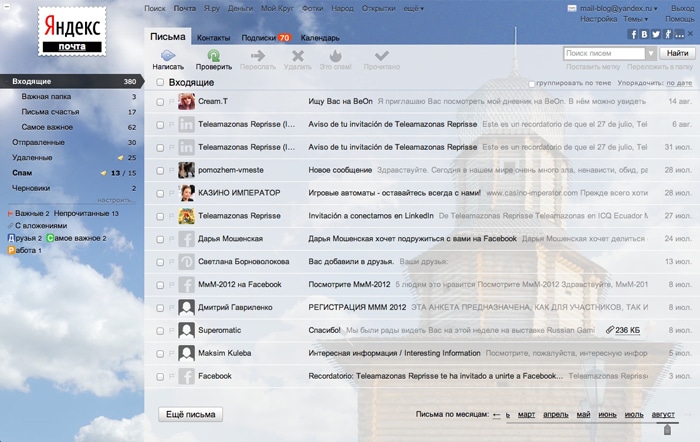Open the Календарь tab

click(319, 37)
